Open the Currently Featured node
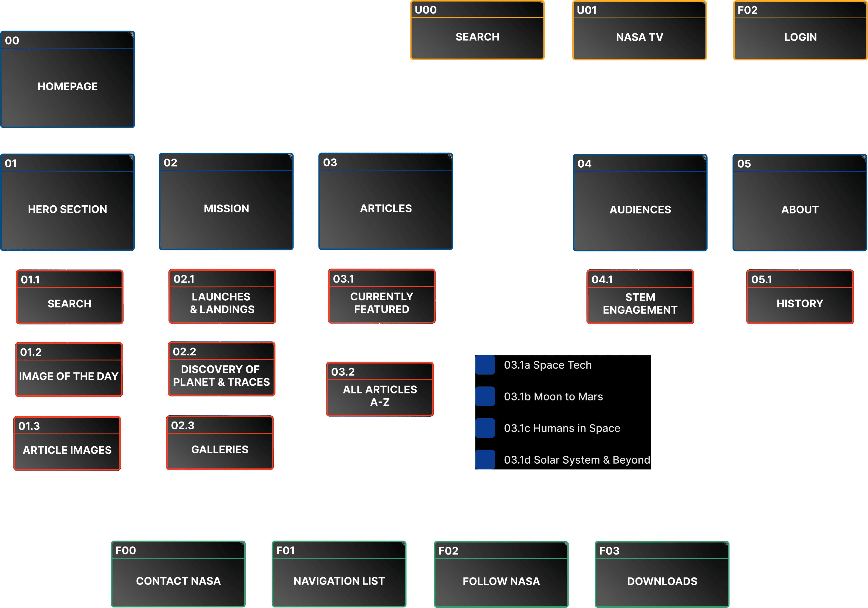The image size is (868, 608). [x=381, y=302]
